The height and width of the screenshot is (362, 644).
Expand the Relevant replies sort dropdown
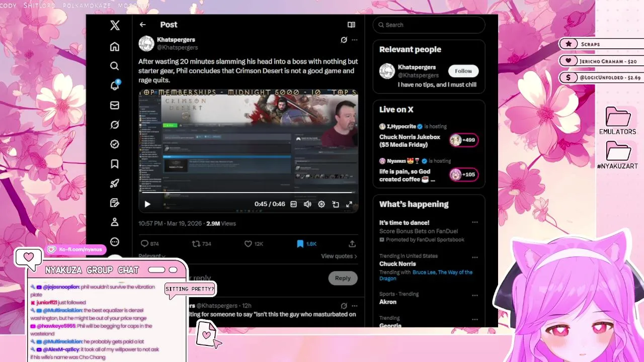152,256
